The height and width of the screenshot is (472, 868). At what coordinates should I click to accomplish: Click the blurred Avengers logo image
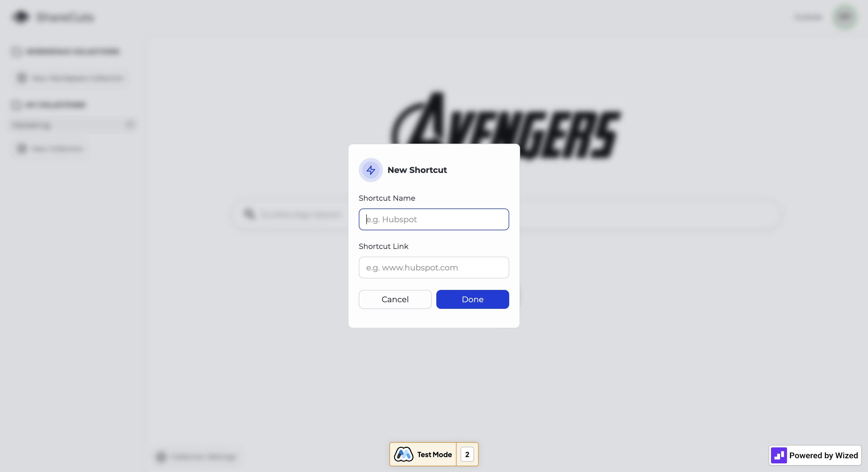[x=505, y=124]
